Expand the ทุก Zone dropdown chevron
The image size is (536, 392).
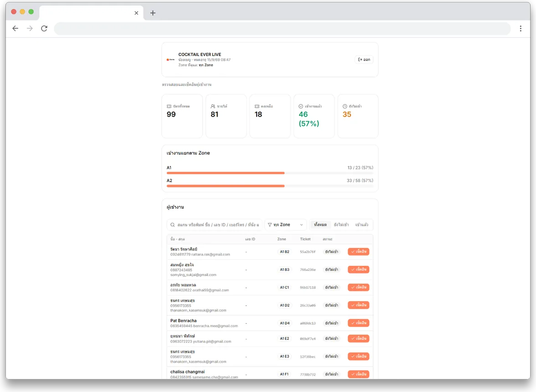pos(302,225)
